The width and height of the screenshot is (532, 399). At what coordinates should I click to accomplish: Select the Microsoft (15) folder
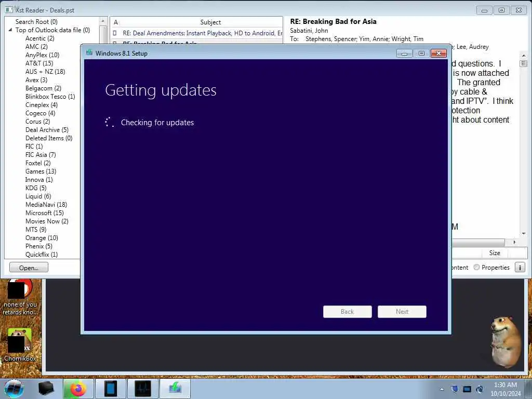(x=45, y=212)
